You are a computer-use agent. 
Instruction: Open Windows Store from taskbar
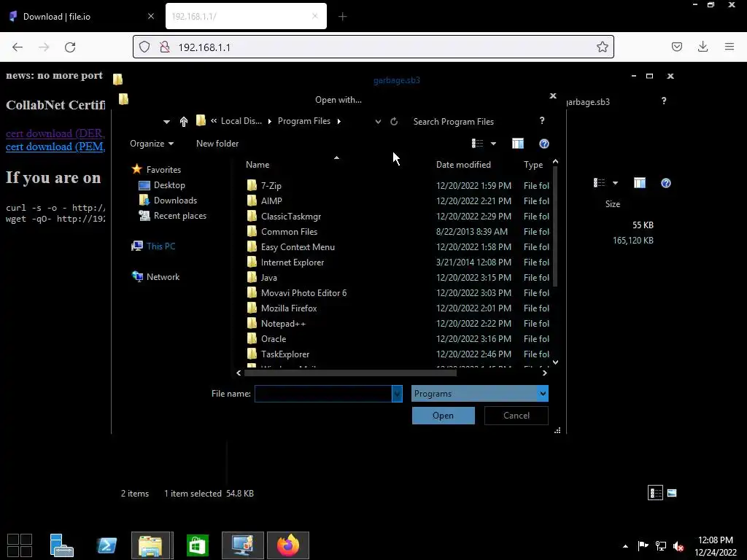tap(197, 545)
